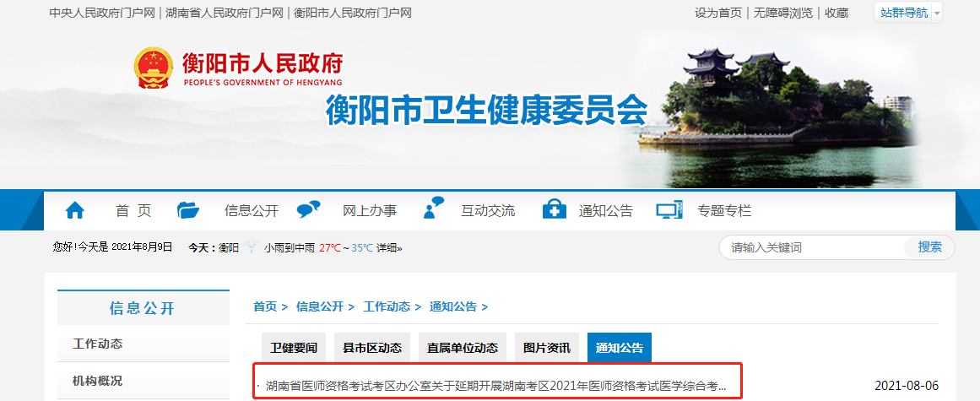Select the 直属单位动态 tab

pyautogui.click(x=463, y=348)
